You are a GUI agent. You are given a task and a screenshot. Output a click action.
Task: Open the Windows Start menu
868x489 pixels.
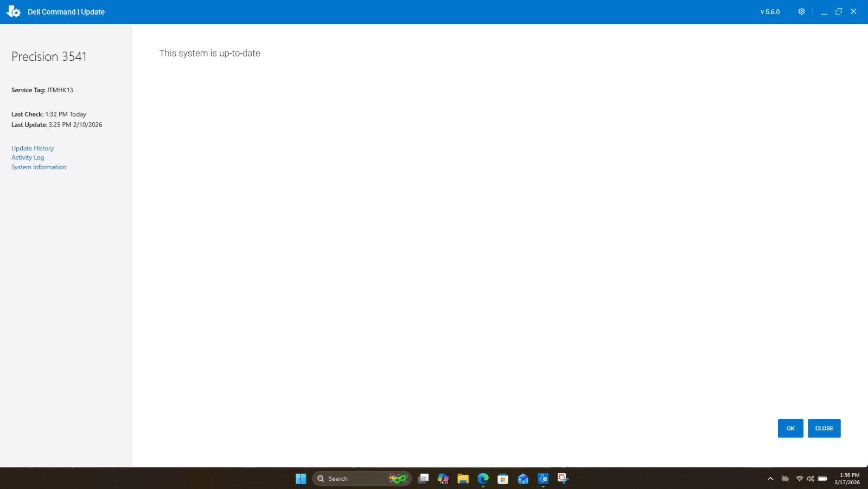301,479
